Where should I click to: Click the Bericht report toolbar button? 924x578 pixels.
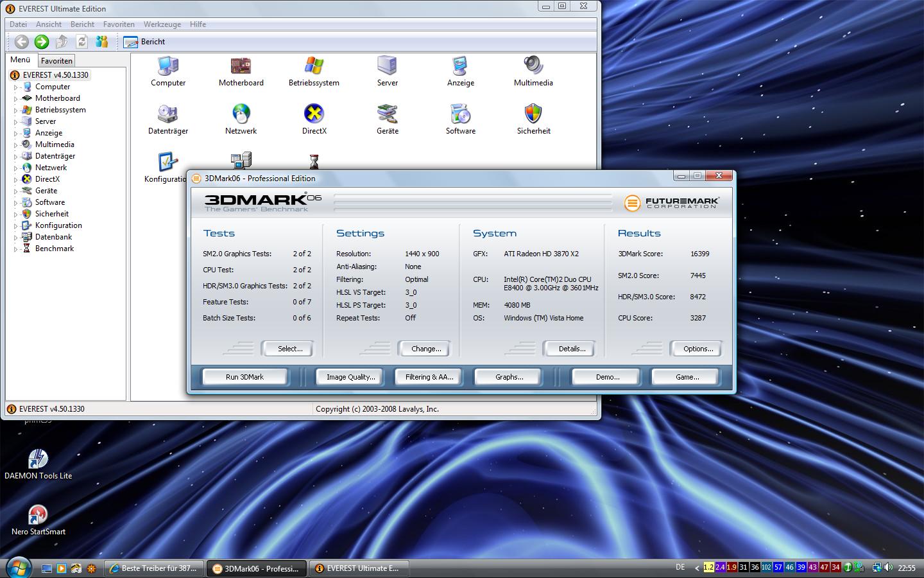144,42
